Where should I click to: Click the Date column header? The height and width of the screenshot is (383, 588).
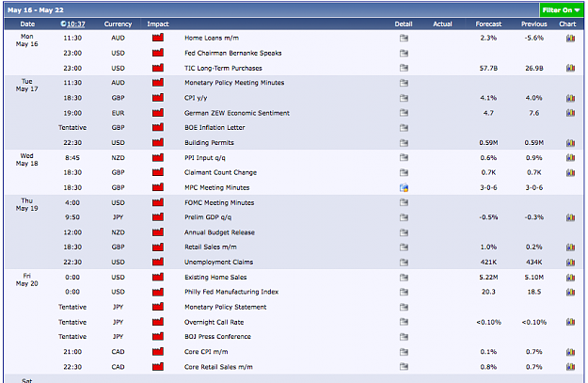point(27,24)
